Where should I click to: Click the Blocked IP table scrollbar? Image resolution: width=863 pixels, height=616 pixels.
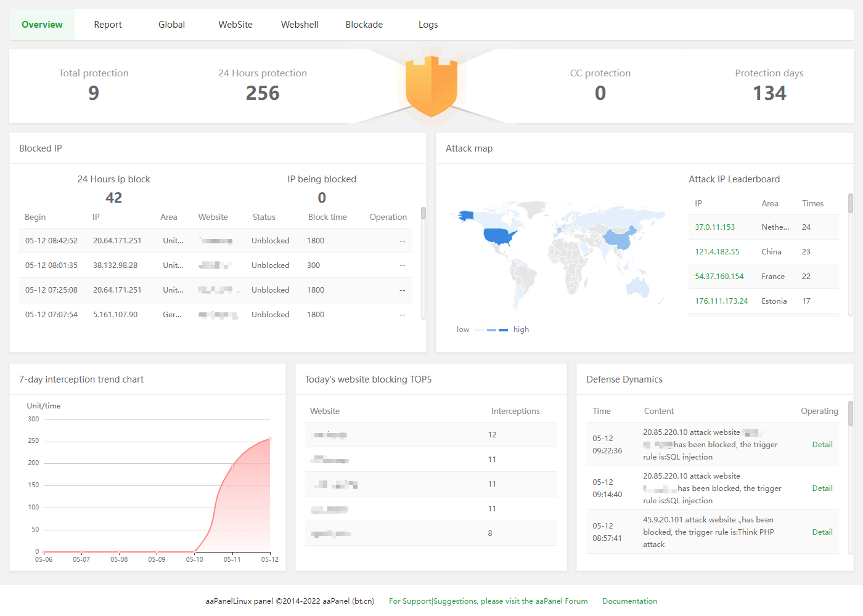[x=423, y=214]
